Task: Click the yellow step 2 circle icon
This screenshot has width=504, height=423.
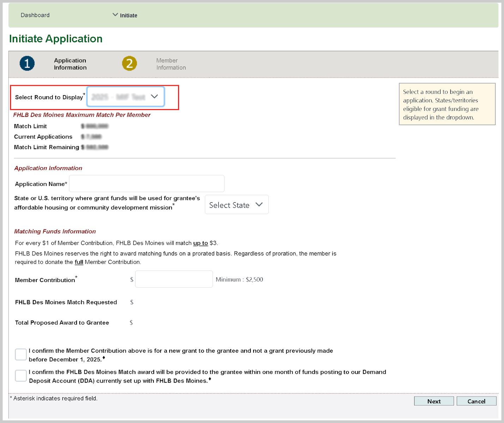Action: pyautogui.click(x=129, y=63)
